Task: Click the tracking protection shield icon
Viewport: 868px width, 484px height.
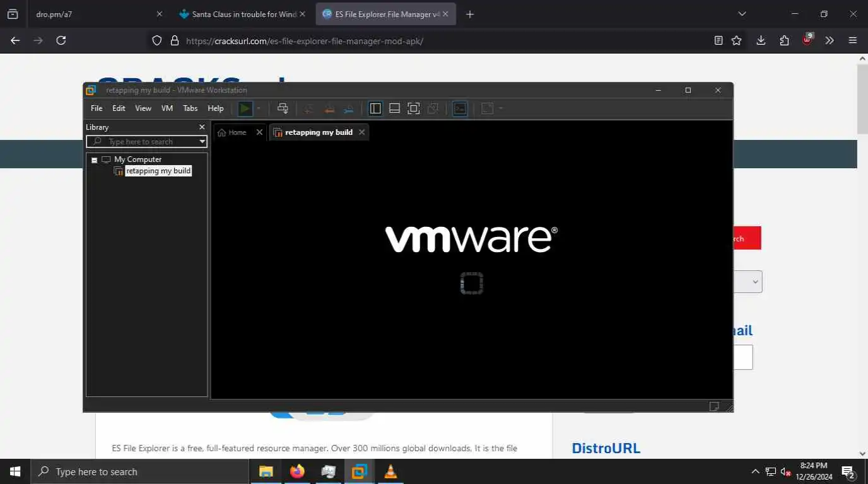Action: coord(157,41)
